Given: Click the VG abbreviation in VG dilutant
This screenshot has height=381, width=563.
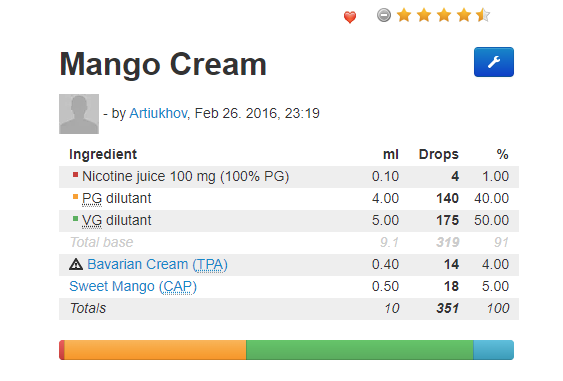Looking at the screenshot, I should [92, 220].
